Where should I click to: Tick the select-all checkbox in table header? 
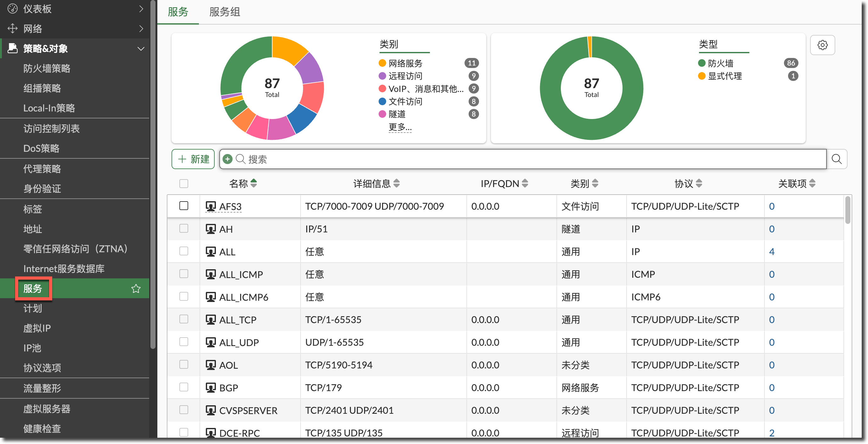point(184,183)
